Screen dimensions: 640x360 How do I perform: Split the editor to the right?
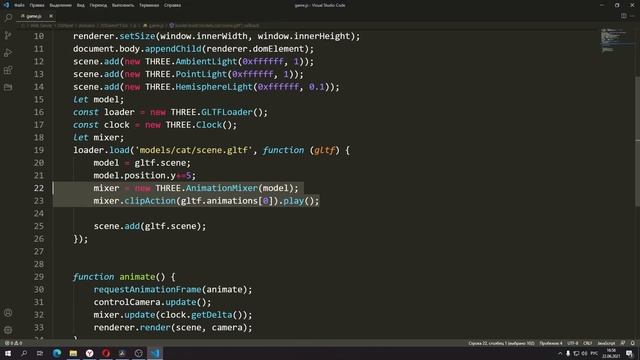click(x=624, y=16)
